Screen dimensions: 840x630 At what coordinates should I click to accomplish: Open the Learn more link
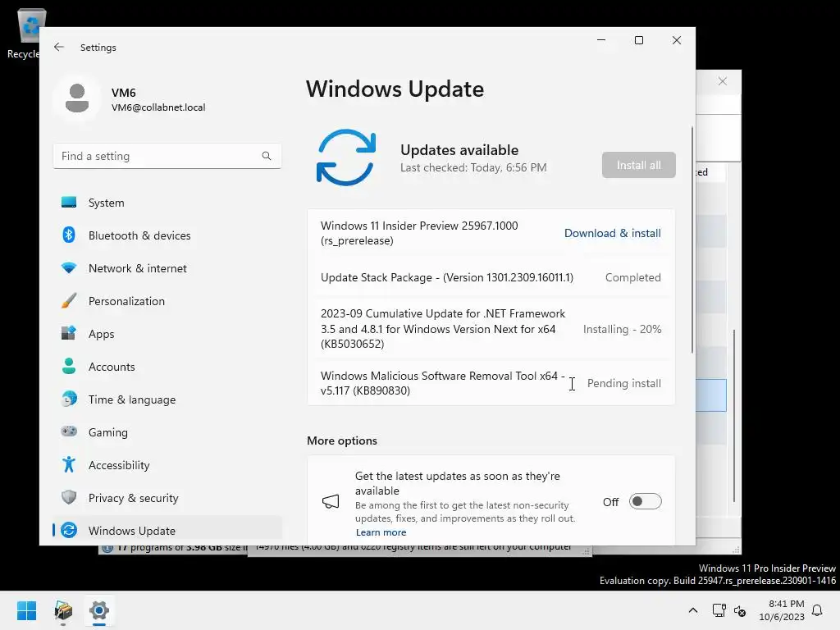point(381,532)
